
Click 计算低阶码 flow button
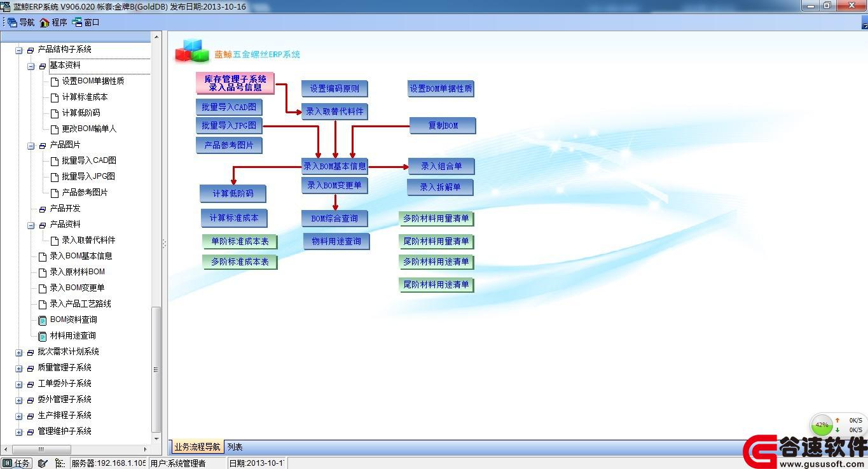point(233,193)
